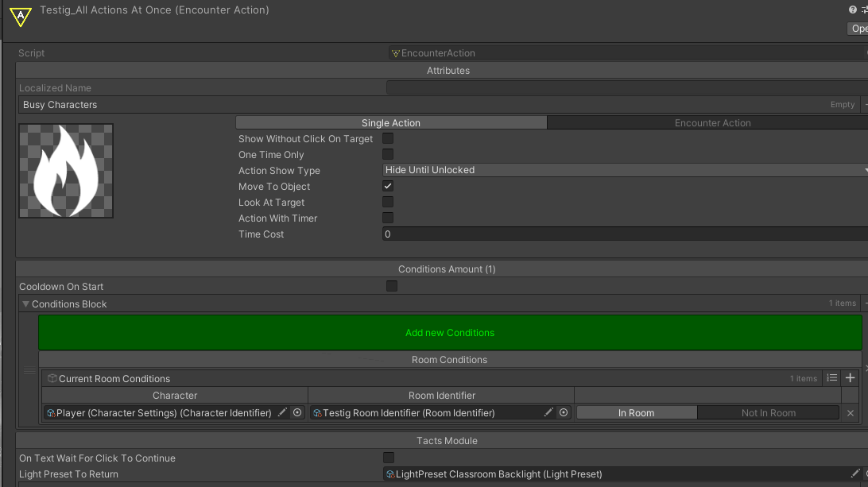This screenshot has width=868, height=487.
Task: Click the Testig_All Actions At Once title
Action: [154, 10]
